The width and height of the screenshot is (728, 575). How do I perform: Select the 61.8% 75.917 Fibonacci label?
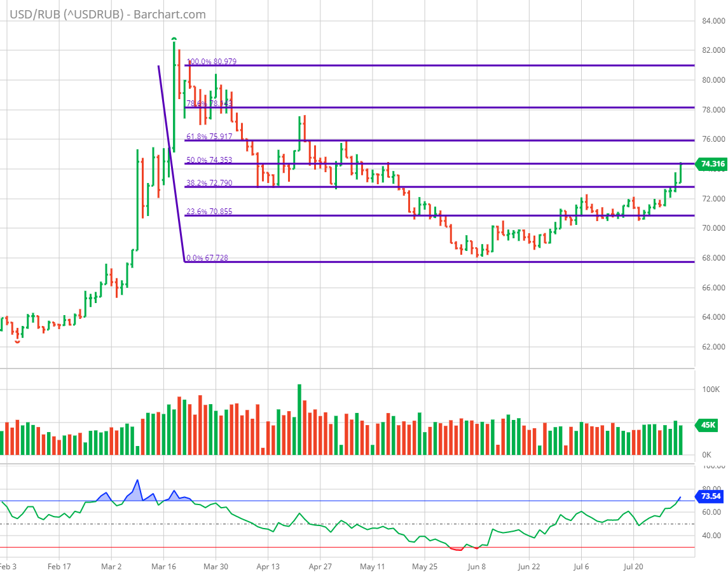209,137
